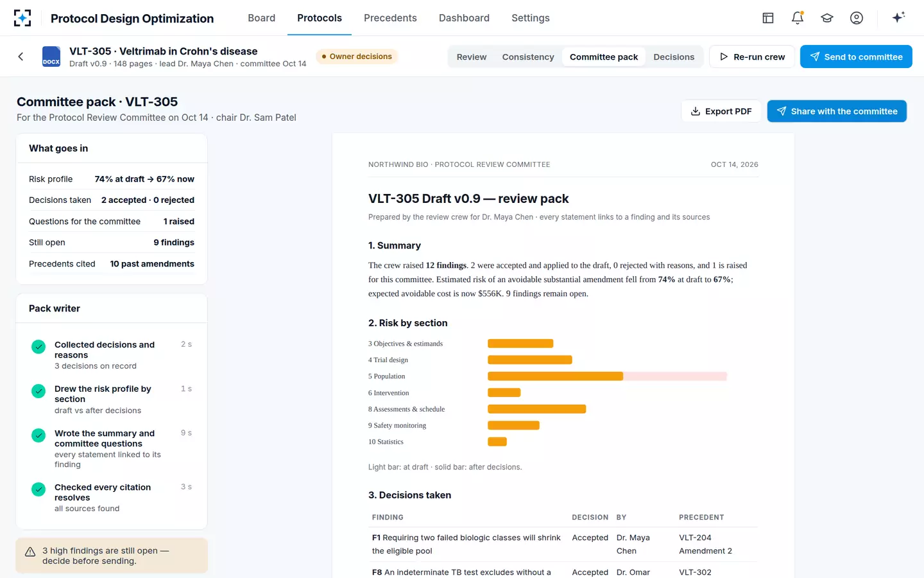
Task: Open the graduation cap learning icon
Action: [827, 18]
